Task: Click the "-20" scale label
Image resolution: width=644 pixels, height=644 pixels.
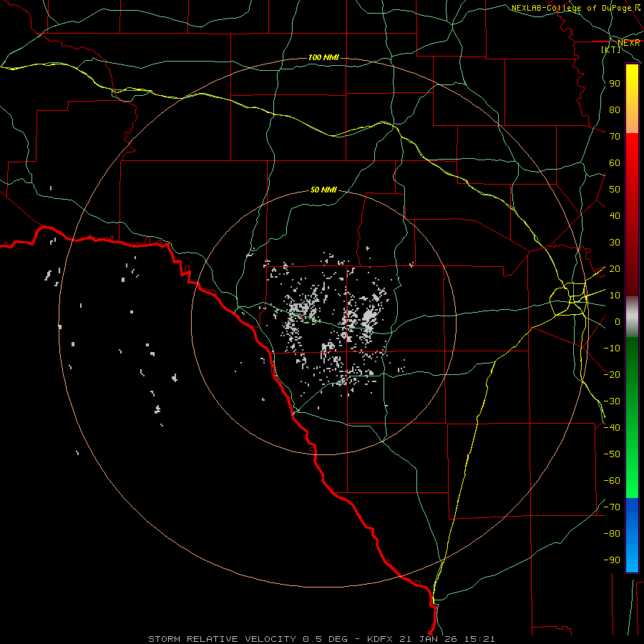Action: coord(612,375)
